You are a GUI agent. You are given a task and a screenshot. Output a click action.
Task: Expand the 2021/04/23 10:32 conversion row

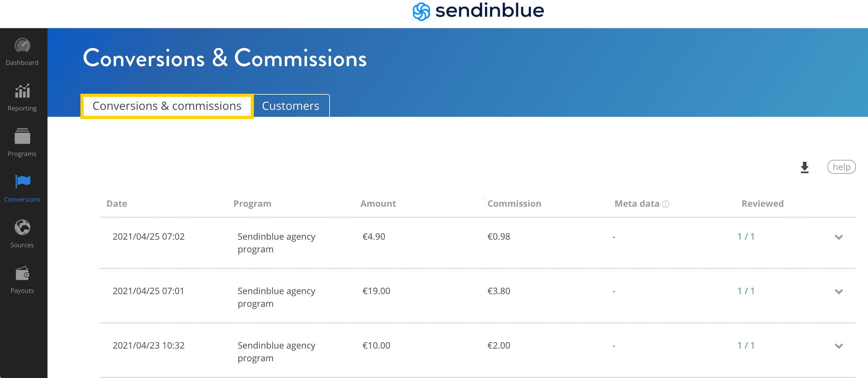click(x=839, y=346)
